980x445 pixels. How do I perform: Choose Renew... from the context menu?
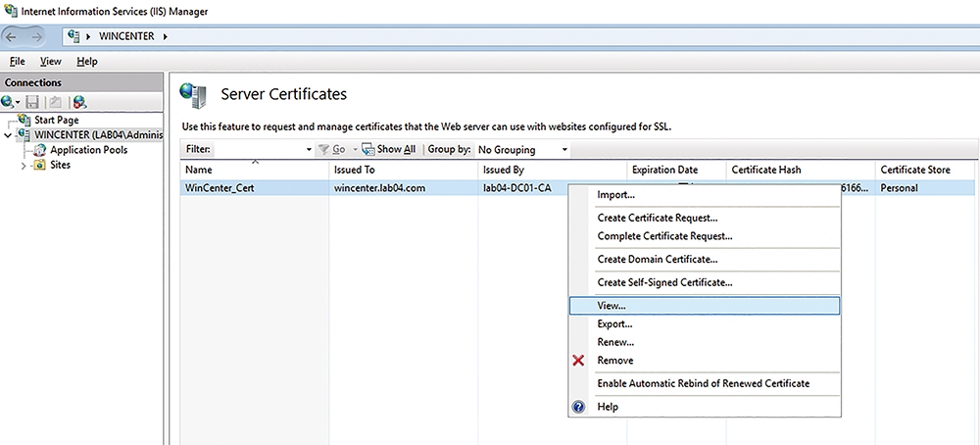705,342
